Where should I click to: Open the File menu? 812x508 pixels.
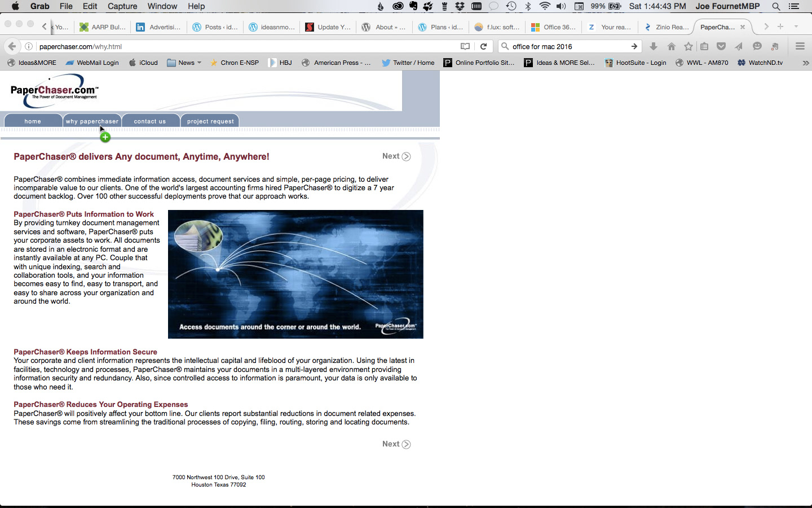pyautogui.click(x=66, y=6)
